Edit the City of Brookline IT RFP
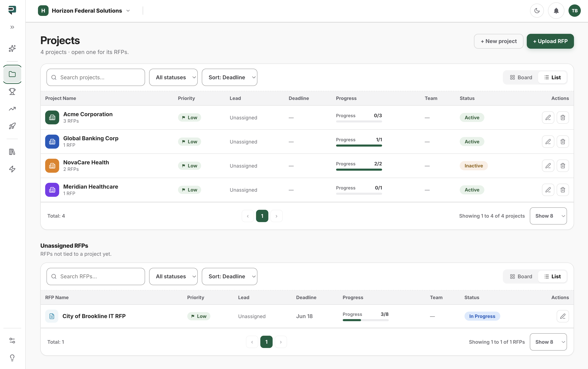 pos(563,316)
